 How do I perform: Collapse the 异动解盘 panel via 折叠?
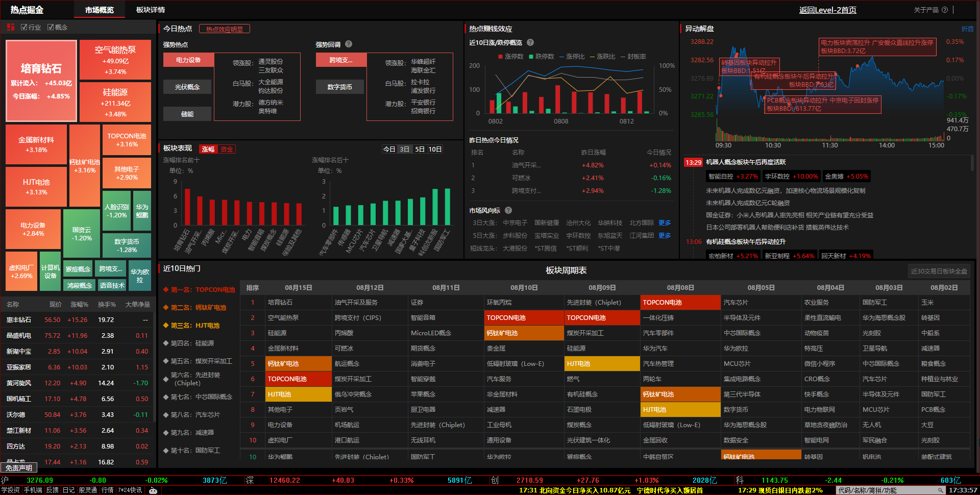[967, 29]
